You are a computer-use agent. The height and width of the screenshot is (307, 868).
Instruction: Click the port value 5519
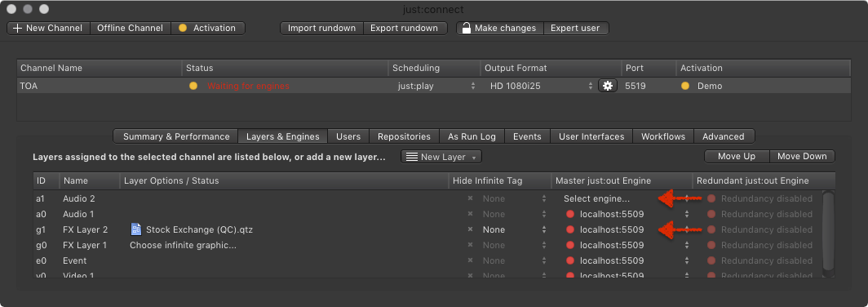coord(635,86)
